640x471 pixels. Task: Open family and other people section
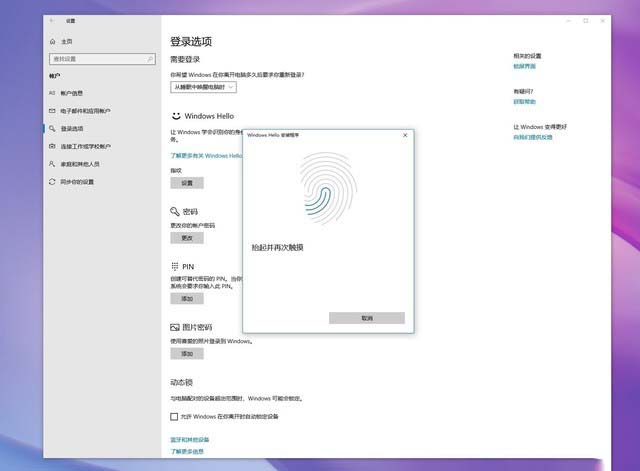tap(80, 164)
